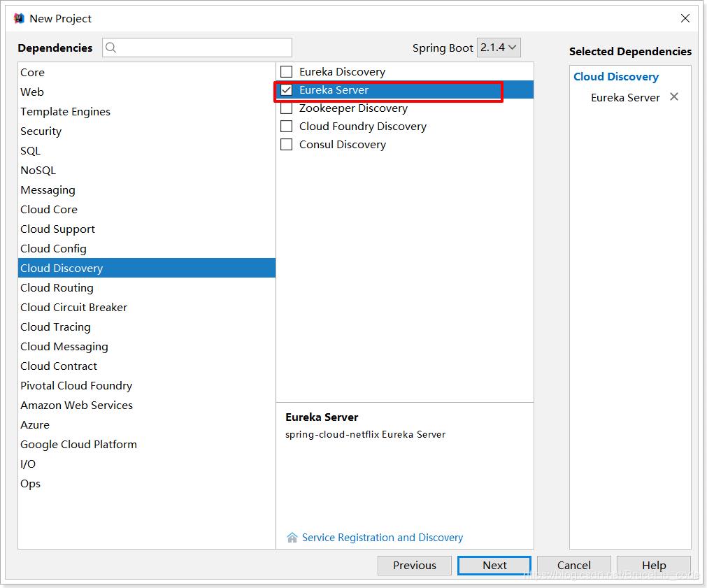Proceed with the Next button
707x588 pixels.
494,566
